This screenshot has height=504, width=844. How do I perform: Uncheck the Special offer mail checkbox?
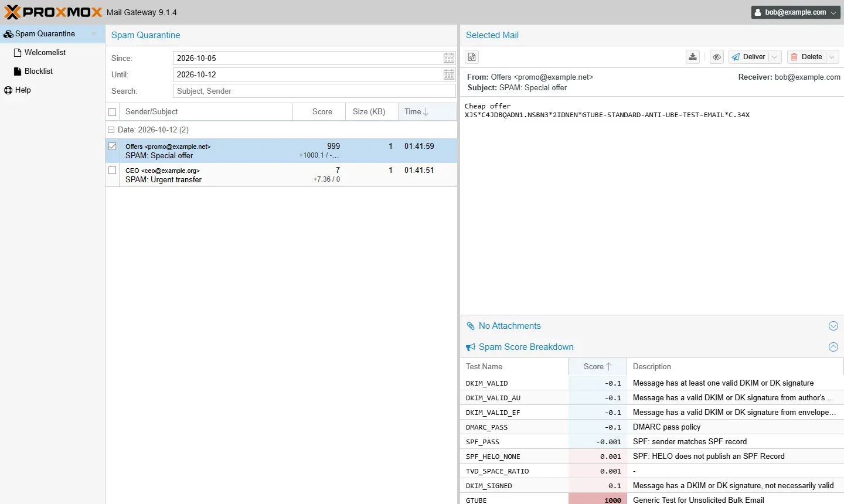pyautogui.click(x=113, y=147)
